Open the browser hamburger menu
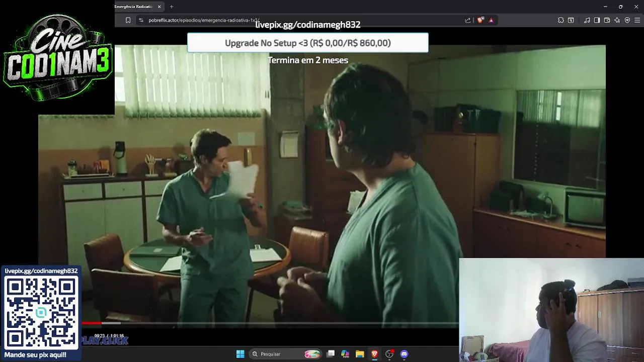 637,20
